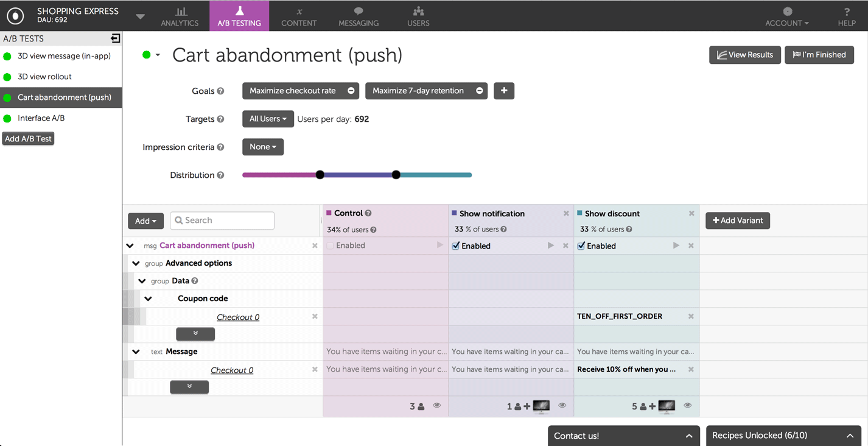This screenshot has height=446, width=868.
Task: Remove the Maximize checkout rate goal
Action: point(351,91)
